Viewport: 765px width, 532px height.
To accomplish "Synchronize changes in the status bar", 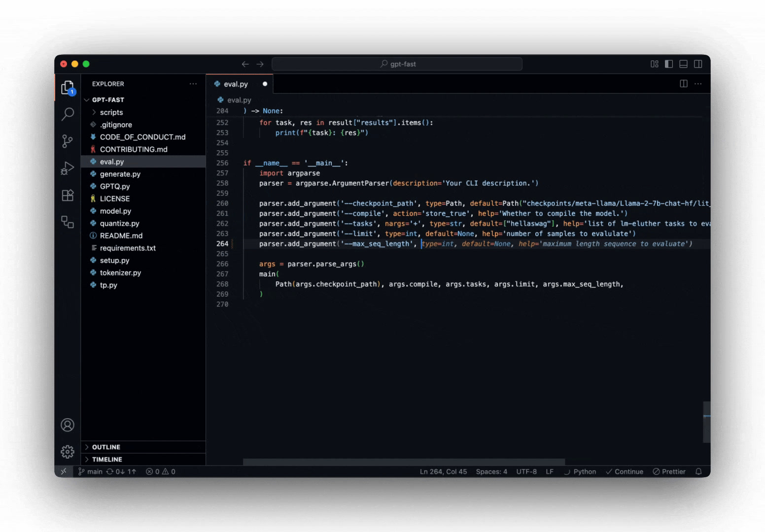I will [x=121, y=471].
